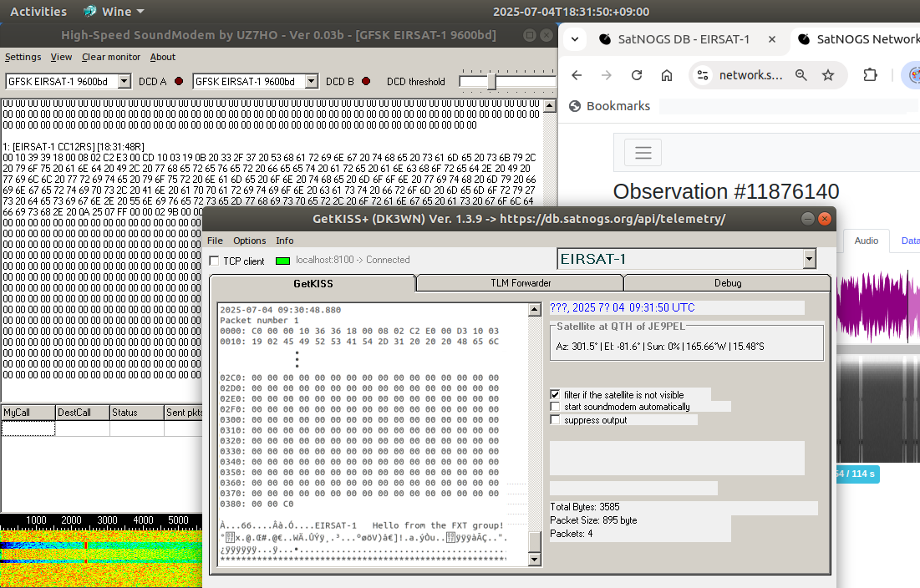Open the Options menu in GetKISS+
The height and width of the screenshot is (588, 920).
point(249,241)
